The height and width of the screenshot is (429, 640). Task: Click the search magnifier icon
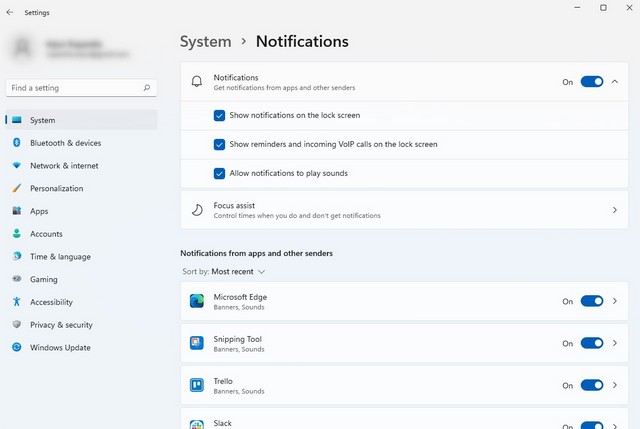pyautogui.click(x=147, y=88)
